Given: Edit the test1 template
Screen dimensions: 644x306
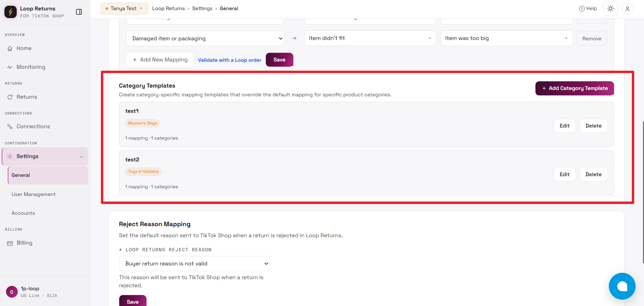Looking at the screenshot, I should 565,126.
